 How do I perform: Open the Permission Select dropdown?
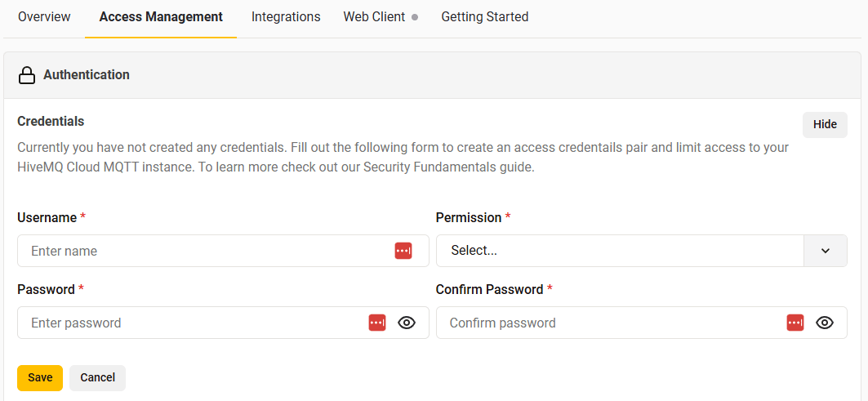pos(621,251)
